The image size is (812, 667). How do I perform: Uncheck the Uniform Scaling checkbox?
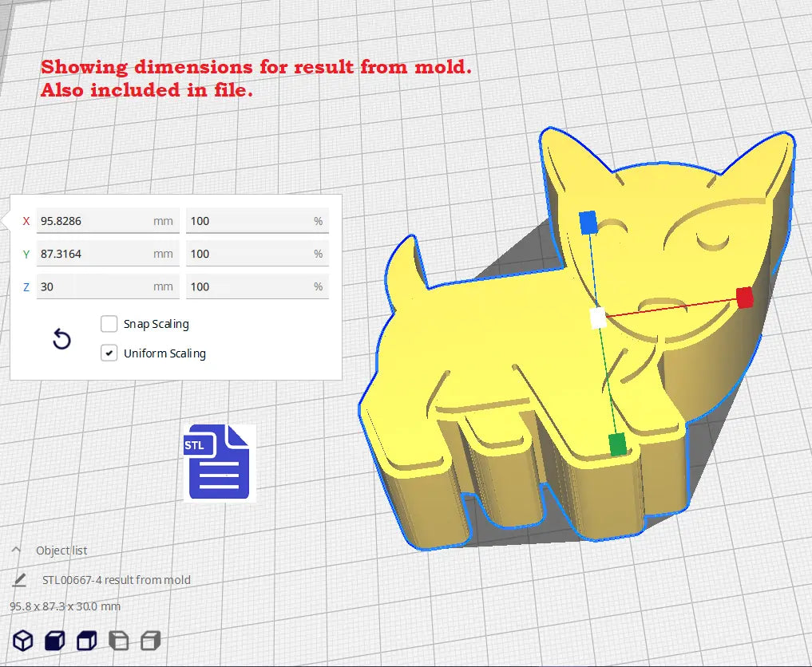109,353
